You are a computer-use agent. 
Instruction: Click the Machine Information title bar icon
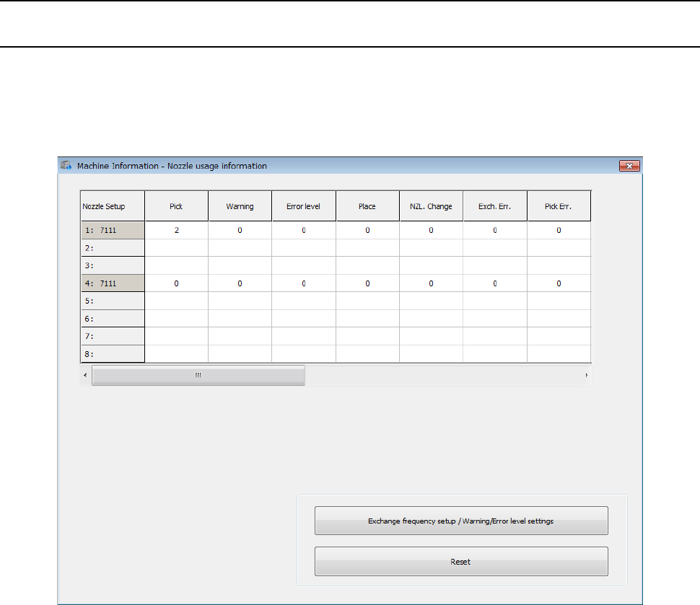(66, 166)
